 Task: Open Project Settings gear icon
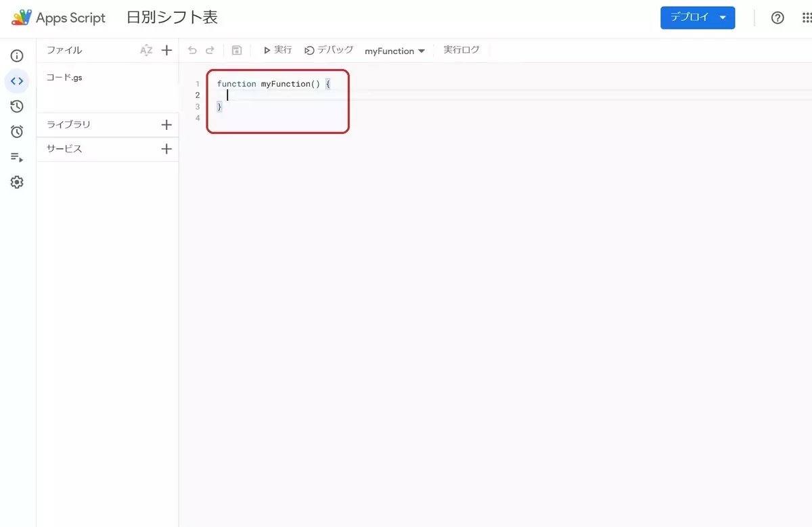click(17, 182)
